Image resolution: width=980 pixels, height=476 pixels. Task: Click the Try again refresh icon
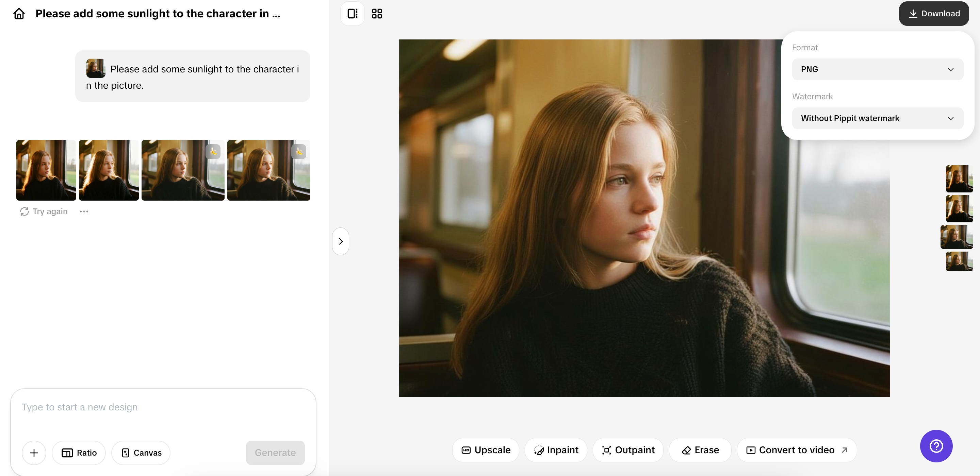click(x=25, y=211)
